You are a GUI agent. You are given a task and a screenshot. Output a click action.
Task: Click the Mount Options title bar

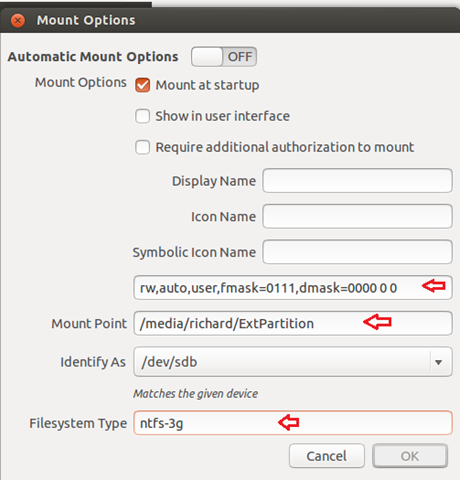230,21
